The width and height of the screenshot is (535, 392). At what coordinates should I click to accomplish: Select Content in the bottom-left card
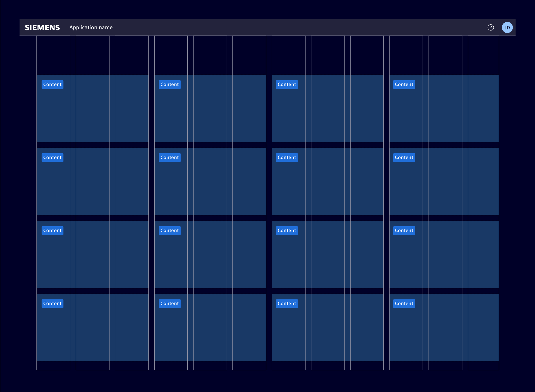coord(52,303)
